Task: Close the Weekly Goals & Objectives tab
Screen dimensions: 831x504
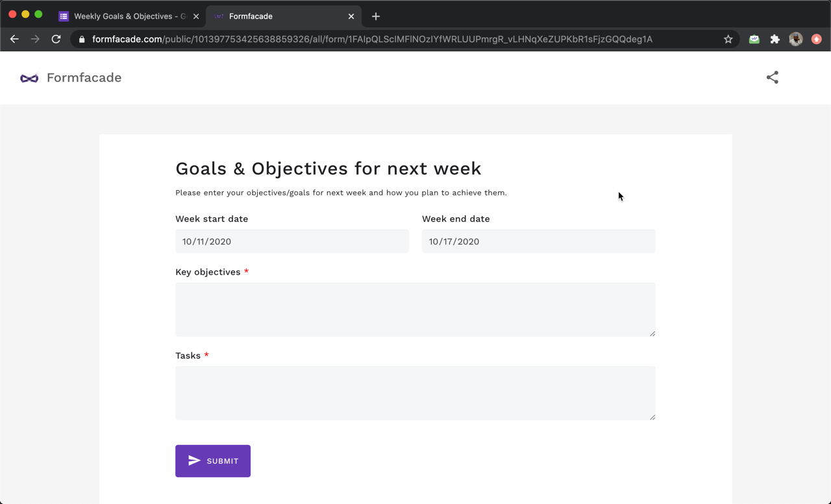Action: tap(196, 16)
